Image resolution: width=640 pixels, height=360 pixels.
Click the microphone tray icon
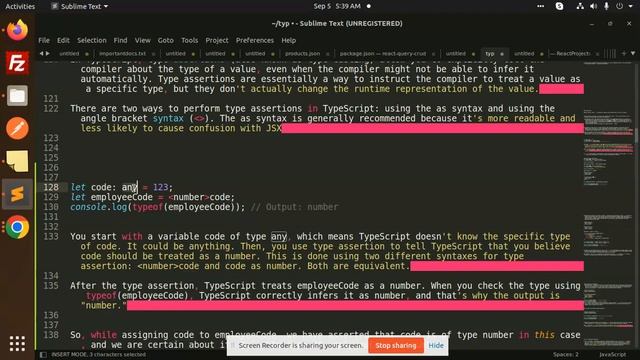click(x=607, y=6)
